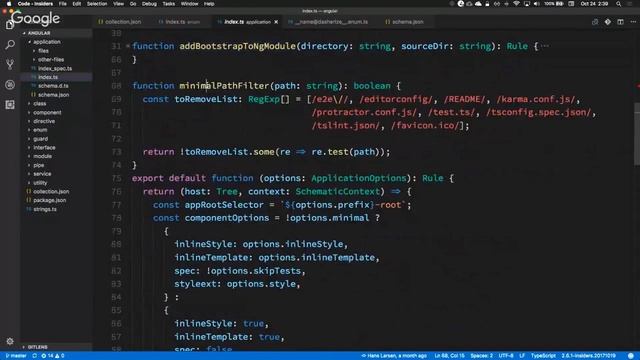Click the battery indicator in menu bar
640x360 pixels.
point(554,4)
